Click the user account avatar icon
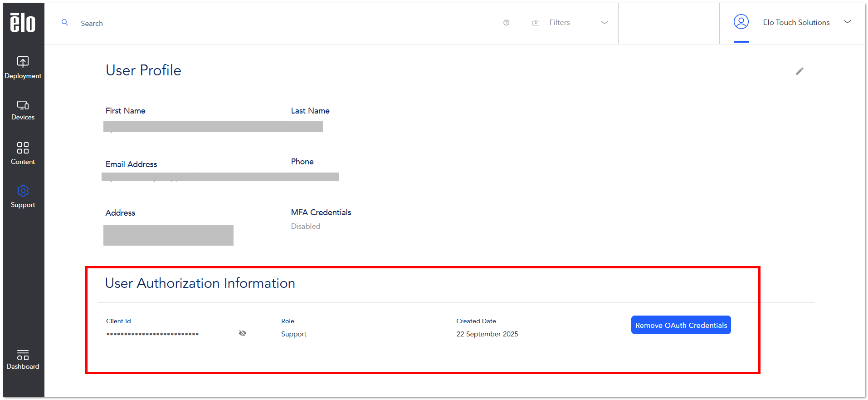Screen dimensions: 868x400 pyautogui.click(x=741, y=22)
